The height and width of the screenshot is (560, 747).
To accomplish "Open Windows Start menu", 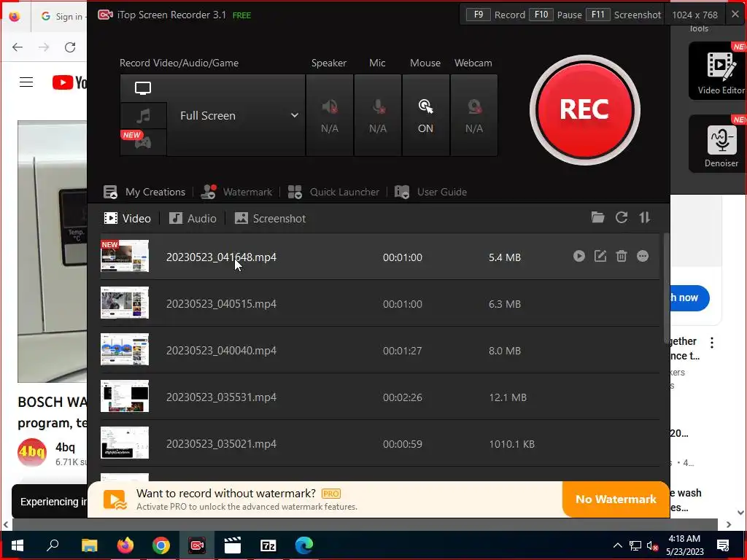I will pyautogui.click(x=18, y=545).
